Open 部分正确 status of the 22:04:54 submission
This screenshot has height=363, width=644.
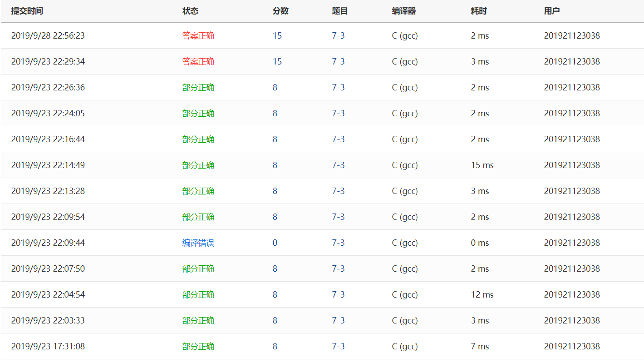click(198, 294)
